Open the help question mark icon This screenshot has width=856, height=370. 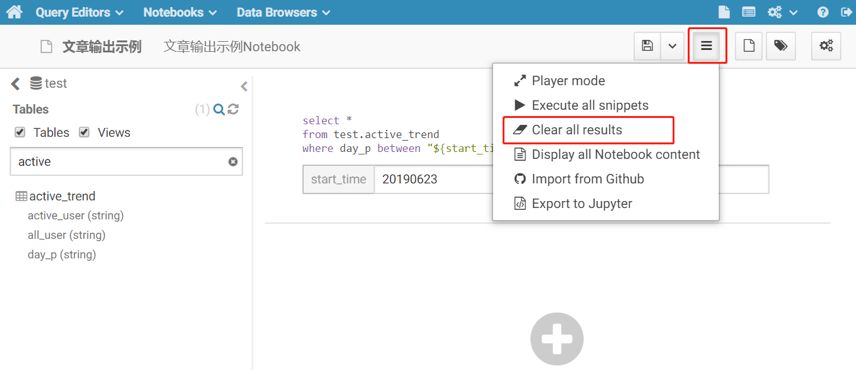[823, 13]
